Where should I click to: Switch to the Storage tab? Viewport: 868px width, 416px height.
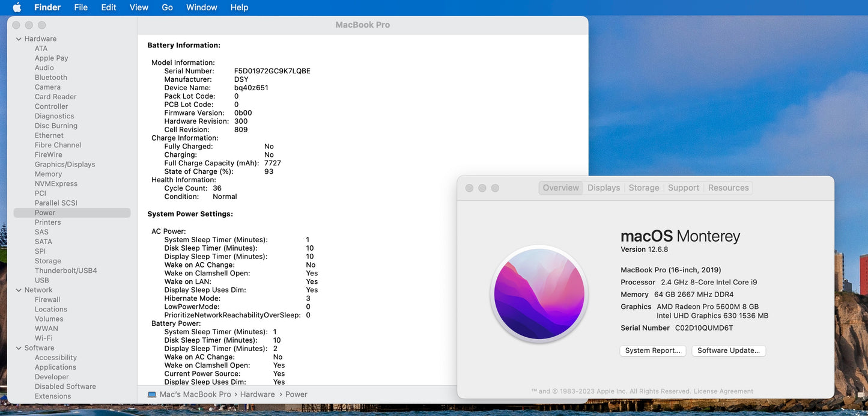(643, 188)
